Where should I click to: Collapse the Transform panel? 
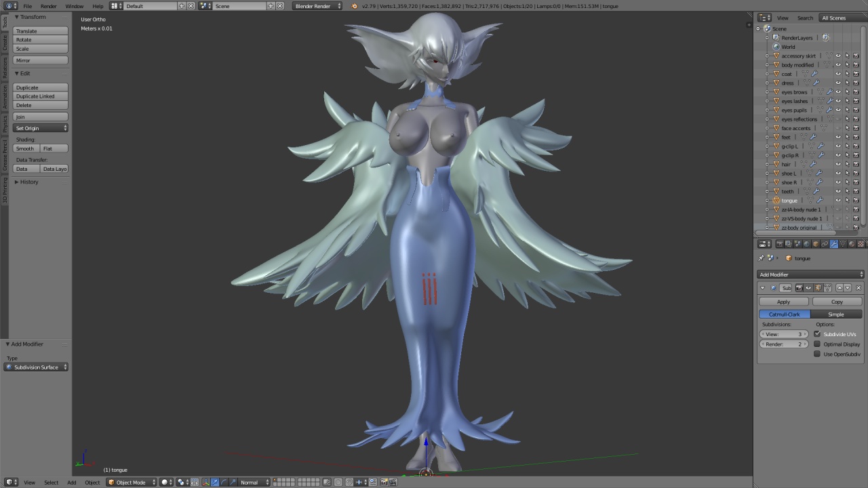coord(30,17)
